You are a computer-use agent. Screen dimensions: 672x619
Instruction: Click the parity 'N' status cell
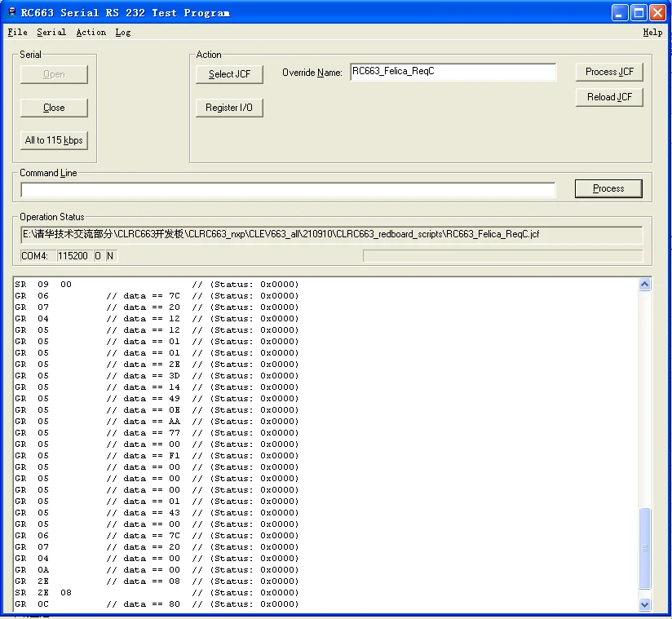pos(111,256)
